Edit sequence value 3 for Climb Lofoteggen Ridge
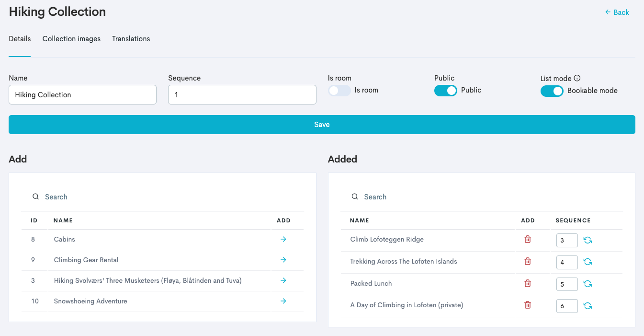 [567, 240]
